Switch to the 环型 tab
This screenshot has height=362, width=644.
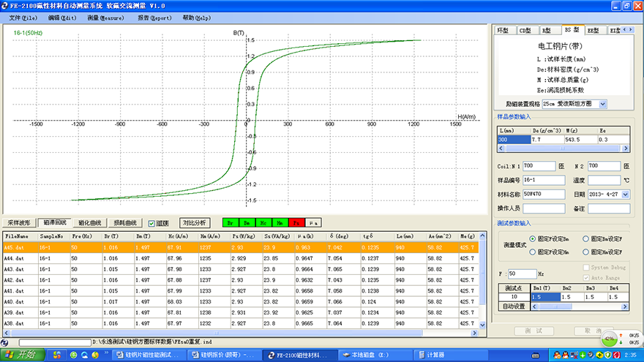click(x=503, y=31)
